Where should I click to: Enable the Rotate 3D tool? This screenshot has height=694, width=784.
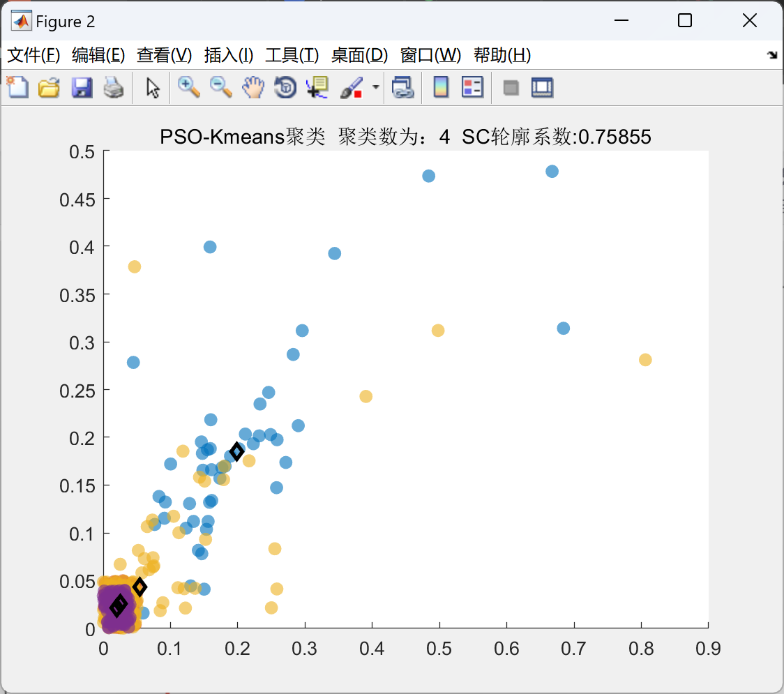285,87
